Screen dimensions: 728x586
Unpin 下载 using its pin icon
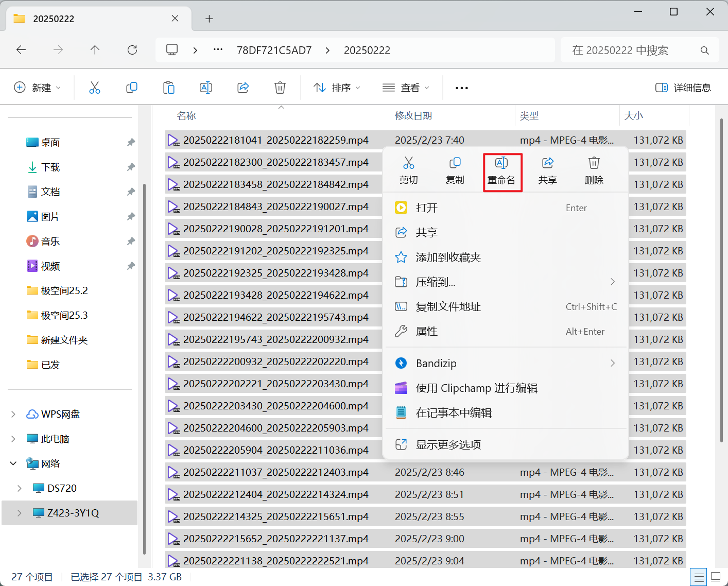point(131,167)
